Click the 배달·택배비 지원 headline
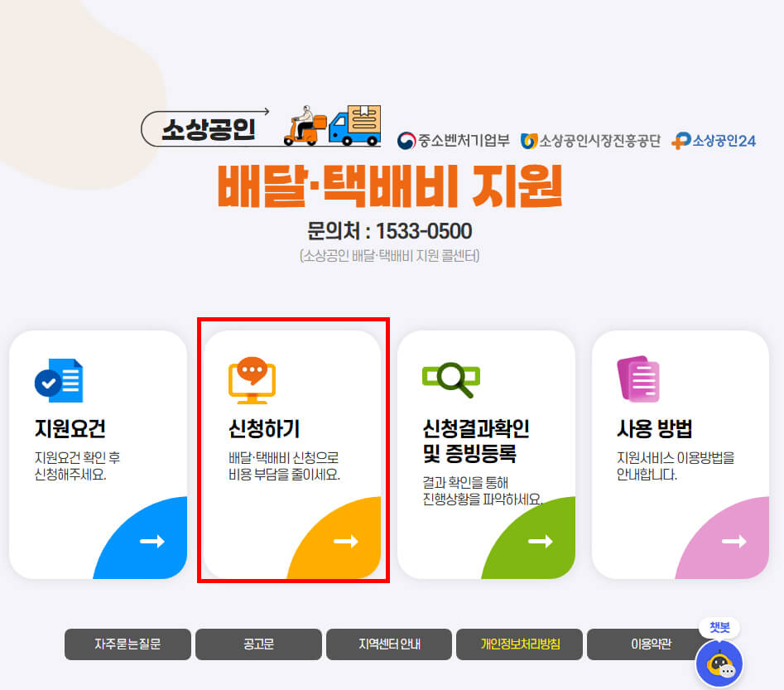 click(x=391, y=186)
